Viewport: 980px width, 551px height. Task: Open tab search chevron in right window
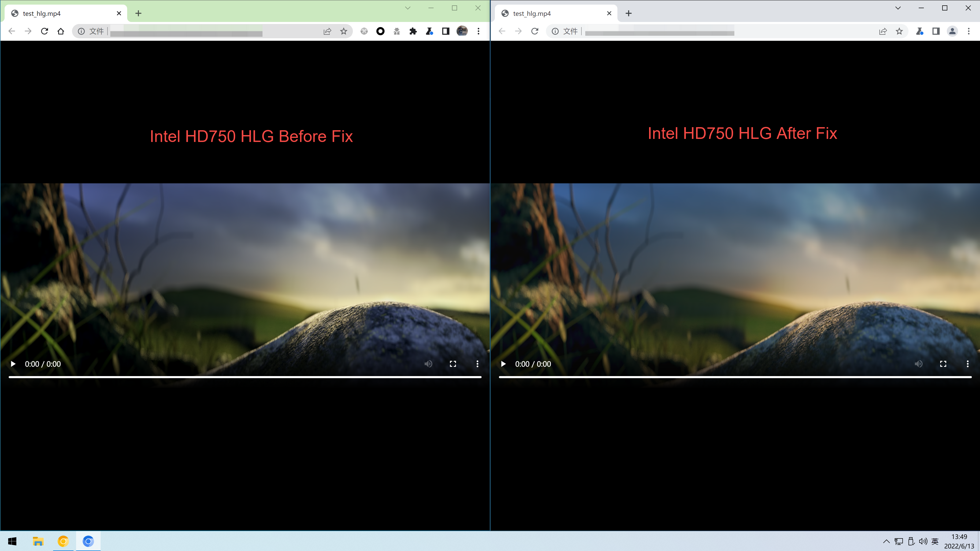click(x=898, y=8)
